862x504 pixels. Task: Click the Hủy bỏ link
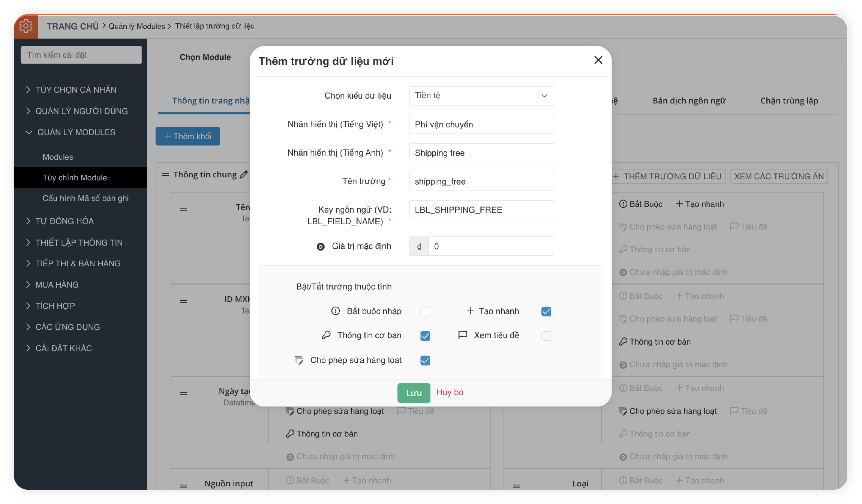click(450, 392)
